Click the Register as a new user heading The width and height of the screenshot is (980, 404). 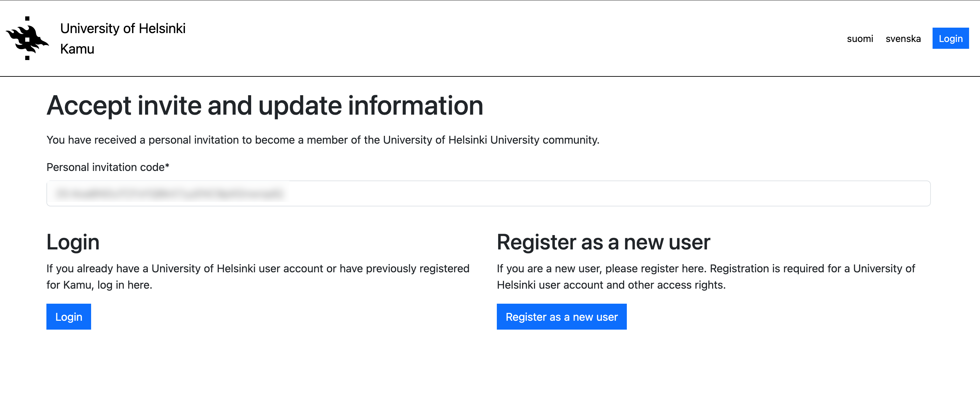(603, 242)
